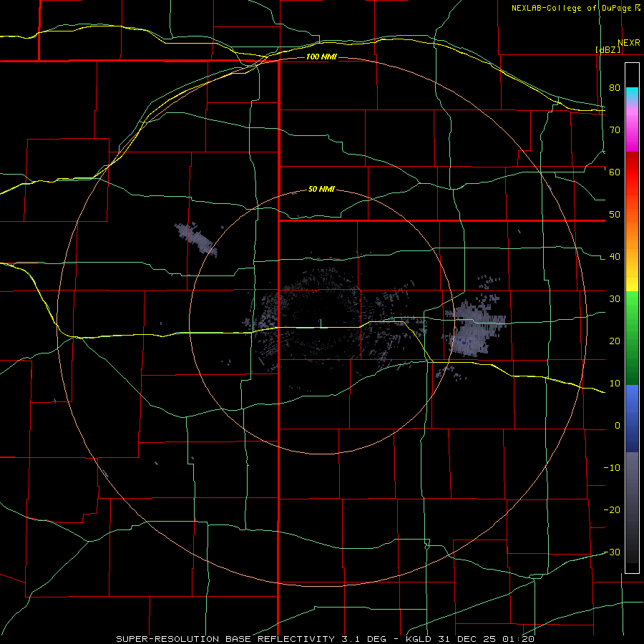
Task: Select the 30 value on the dBZ scale
Action: [x=615, y=298]
